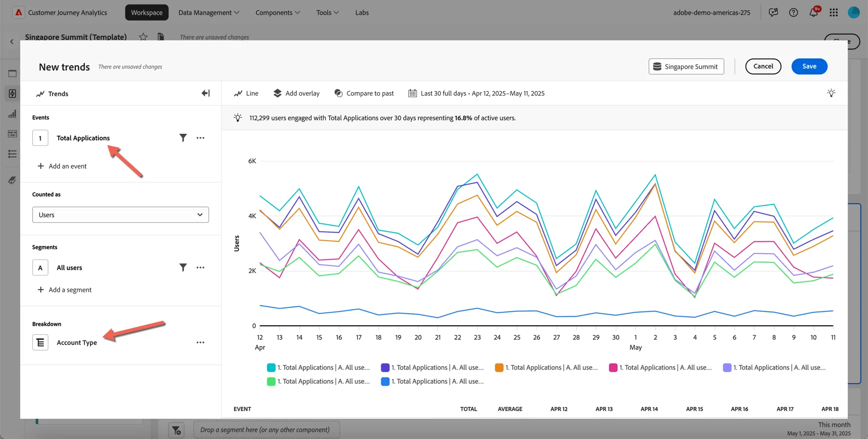This screenshot has height=439, width=868.
Task: Open the Labs menu item
Action: coord(362,13)
